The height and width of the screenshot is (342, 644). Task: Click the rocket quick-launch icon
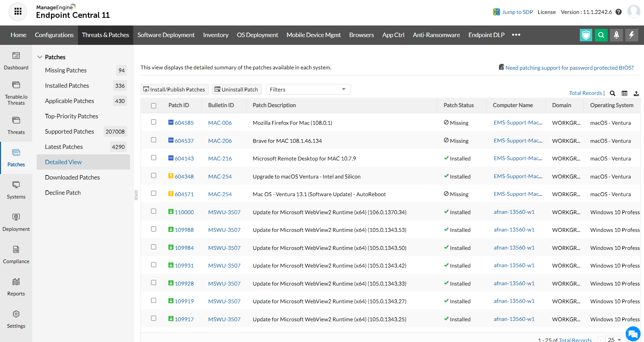616,35
